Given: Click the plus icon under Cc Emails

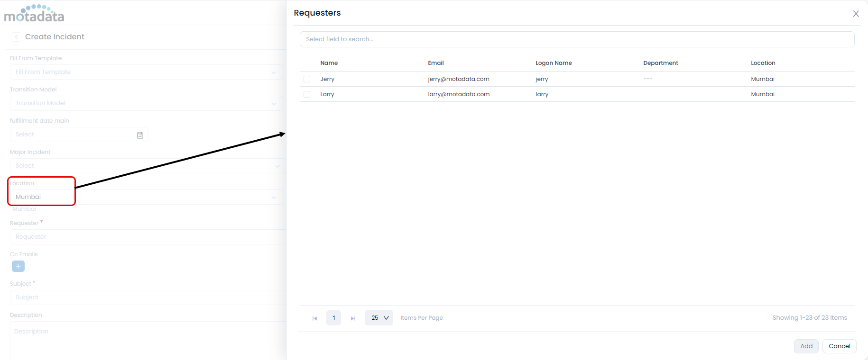Looking at the screenshot, I should (x=18, y=266).
